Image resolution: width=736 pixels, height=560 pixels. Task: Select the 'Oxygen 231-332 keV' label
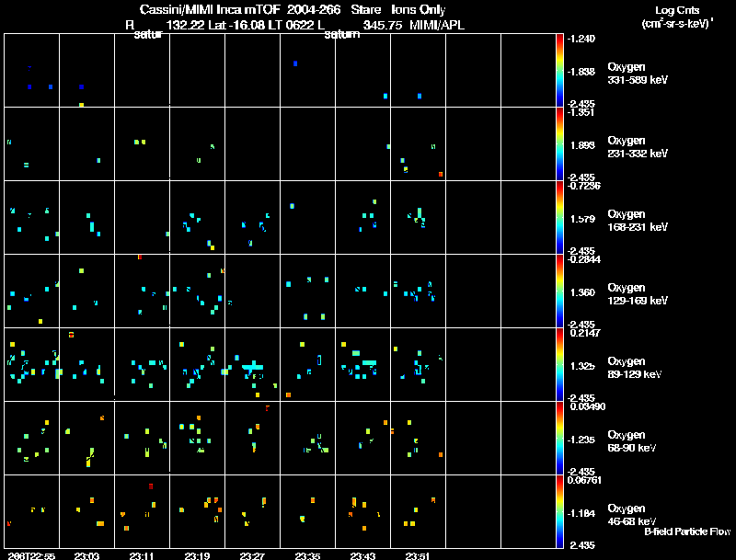pyautogui.click(x=638, y=147)
